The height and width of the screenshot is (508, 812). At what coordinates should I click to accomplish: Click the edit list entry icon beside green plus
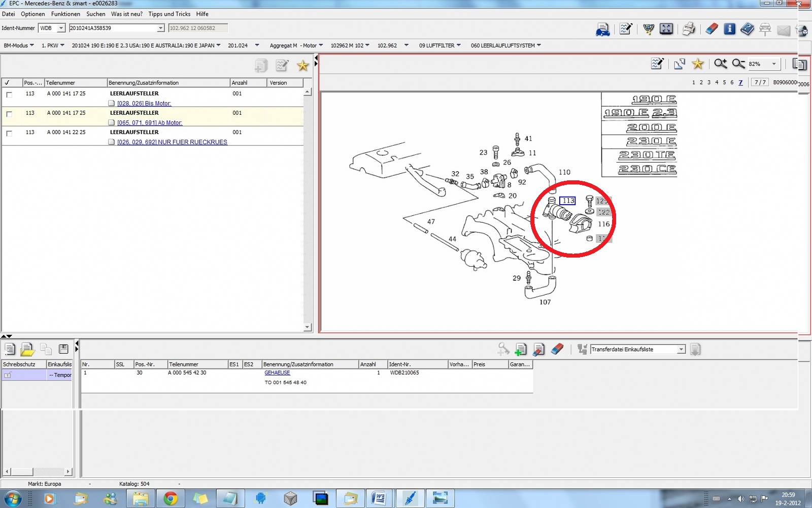tap(539, 350)
